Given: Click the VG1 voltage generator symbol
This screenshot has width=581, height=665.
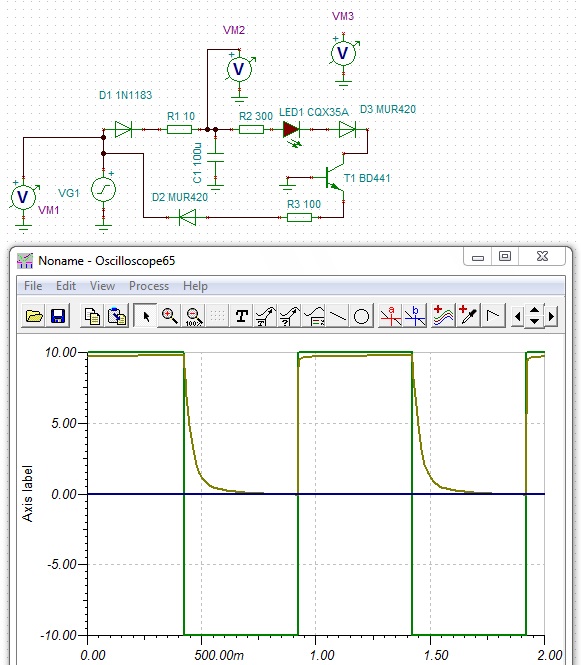Looking at the screenshot, I should click(x=103, y=189).
